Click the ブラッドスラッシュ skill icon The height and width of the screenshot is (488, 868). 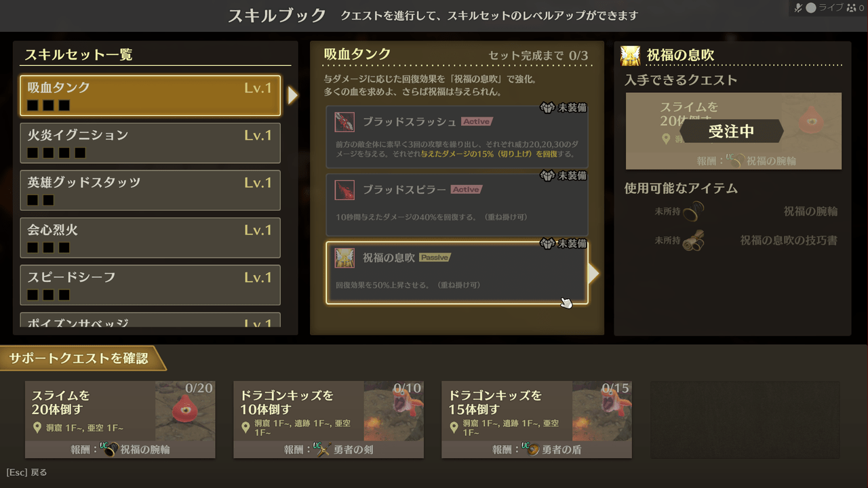click(344, 122)
